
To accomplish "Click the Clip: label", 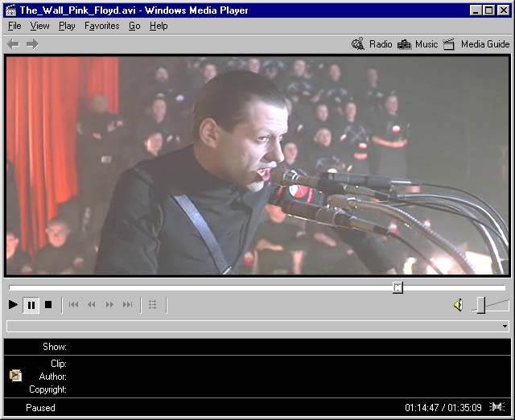I will click(59, 364).
